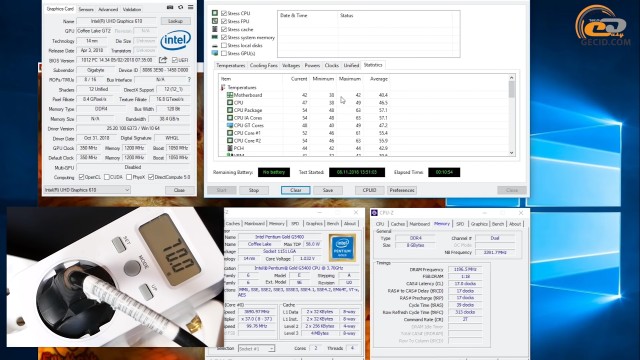Screen dimensions: 640x360
Task: Open the Intel UHD Graphics 610 GPU dropdown
Action: [87, 190]
